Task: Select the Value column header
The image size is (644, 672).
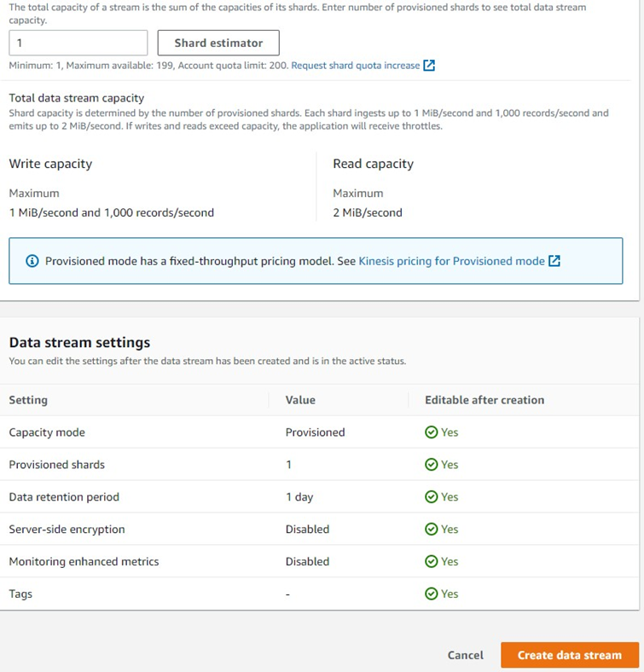Action: coord(300,400)
